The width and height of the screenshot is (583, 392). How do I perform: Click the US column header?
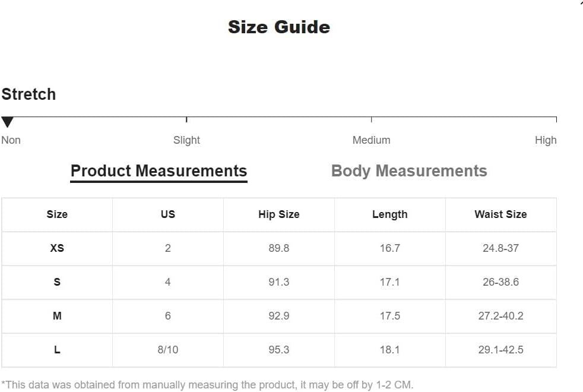coord(167,214)
